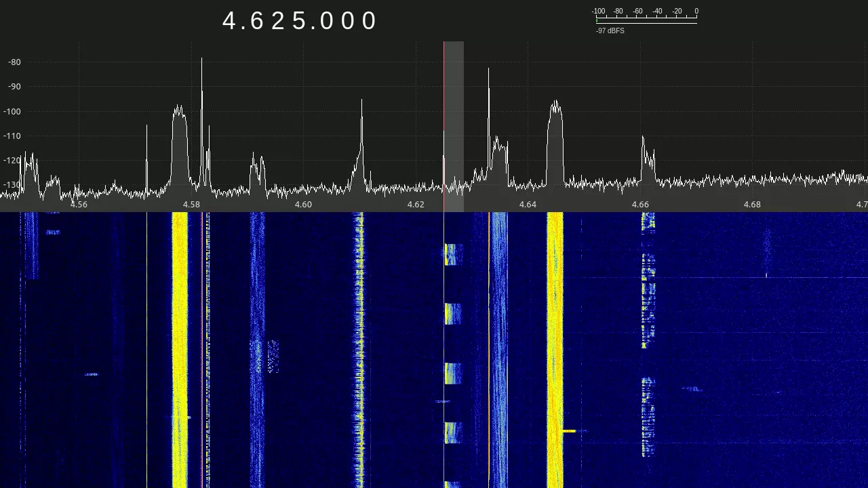Click the digit 6 in the frequency readout

256,21
